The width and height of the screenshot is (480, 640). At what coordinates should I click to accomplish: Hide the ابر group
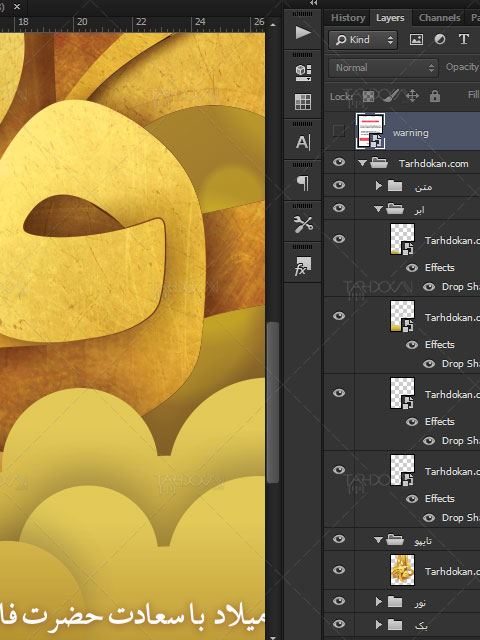click(x=339, y=208)
